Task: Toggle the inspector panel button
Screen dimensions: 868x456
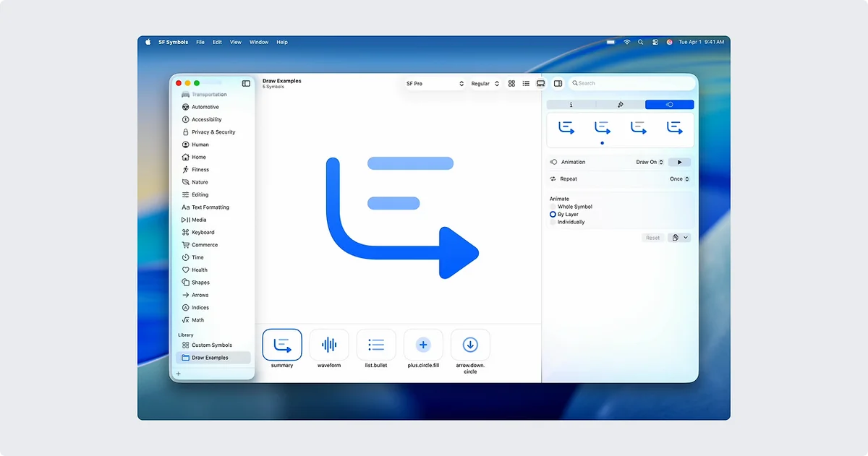Action: point(558,84)
